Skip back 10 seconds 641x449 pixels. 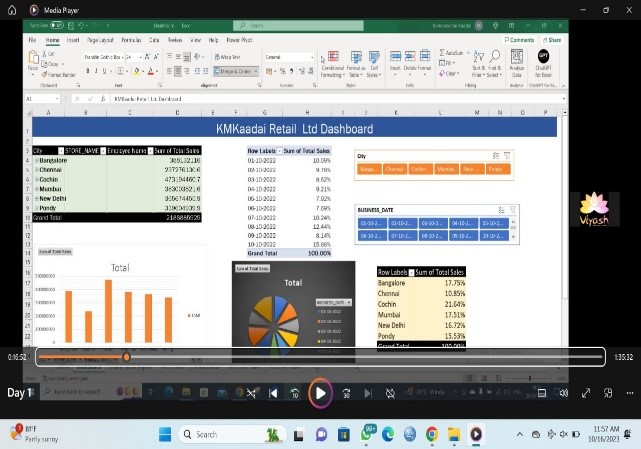pyautogui.click(x=294, y=393)
